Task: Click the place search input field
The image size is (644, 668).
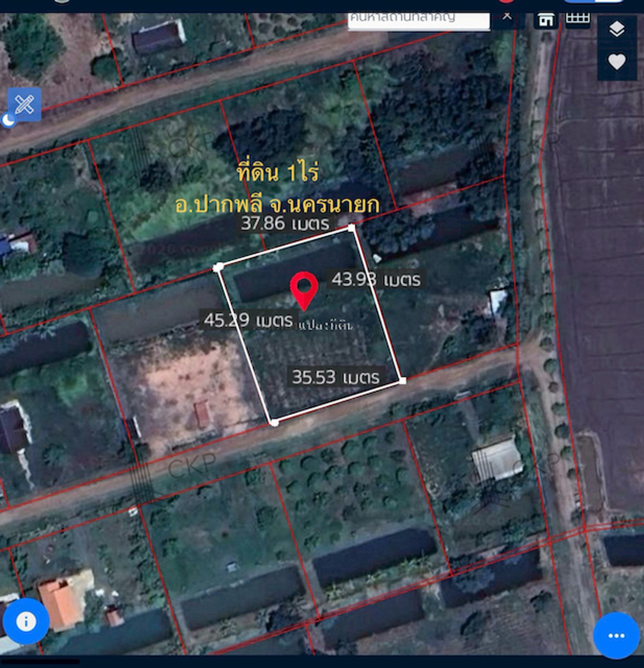Action: coord(418,19)
